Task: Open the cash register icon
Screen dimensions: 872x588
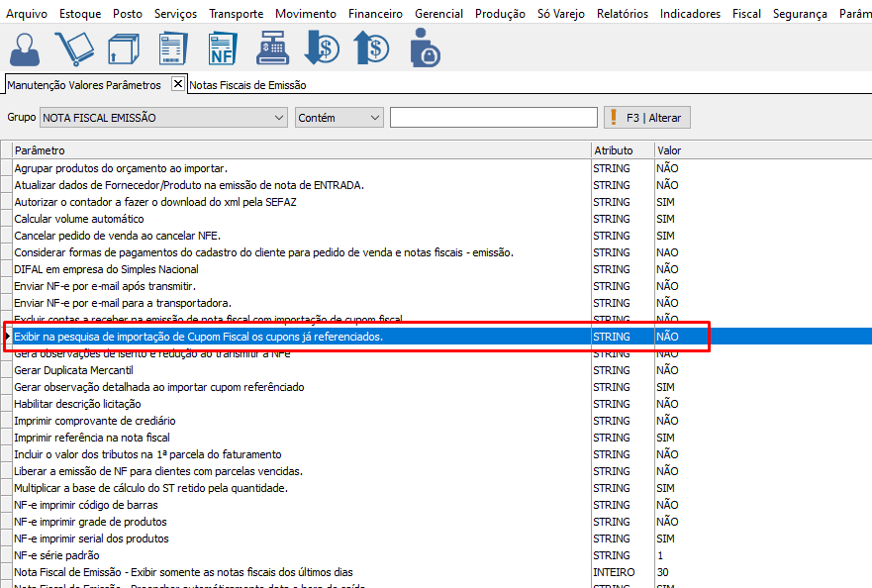Action: [x=271, y=48]
